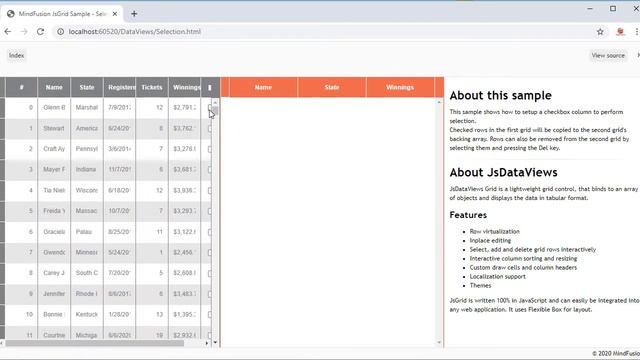640x360 pixels.
Task: Sort the first grid by # column
Action: (21, 87)
